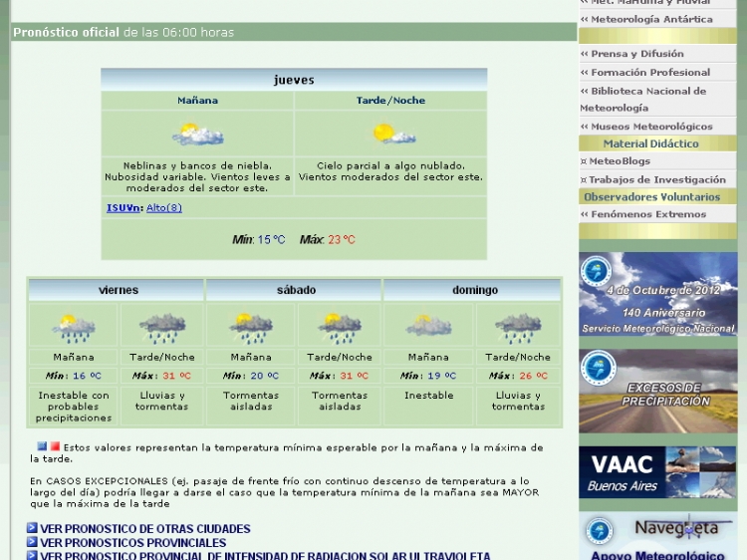Click the domingo Mañana cloudy weather icon
Screen dimensions: 747x560
click(428, 326)
